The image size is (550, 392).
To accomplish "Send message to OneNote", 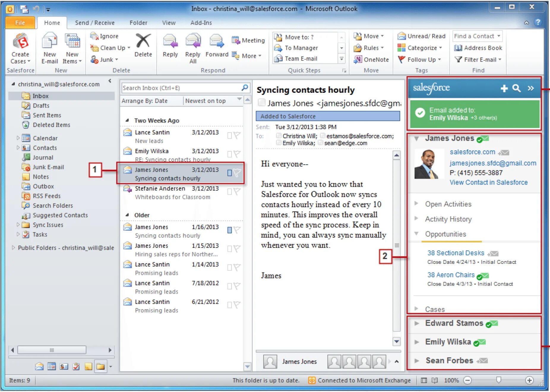I will click(371, 59).
